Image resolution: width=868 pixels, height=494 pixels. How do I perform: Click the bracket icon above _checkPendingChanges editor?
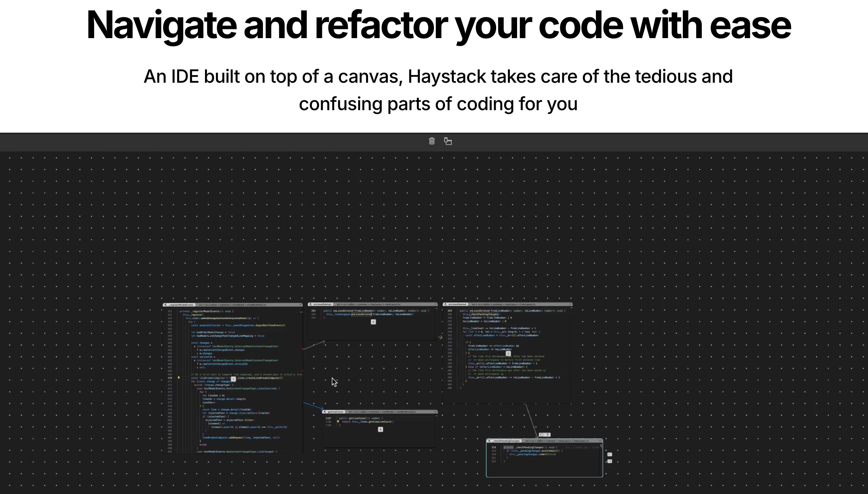coord(542,435)
